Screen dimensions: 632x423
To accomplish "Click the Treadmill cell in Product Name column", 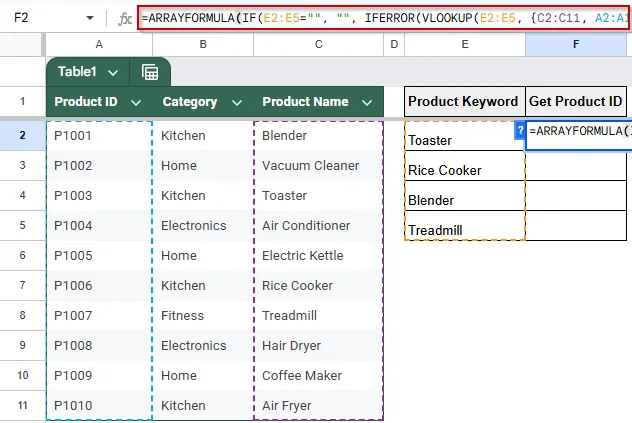I will tap(318, 315).
